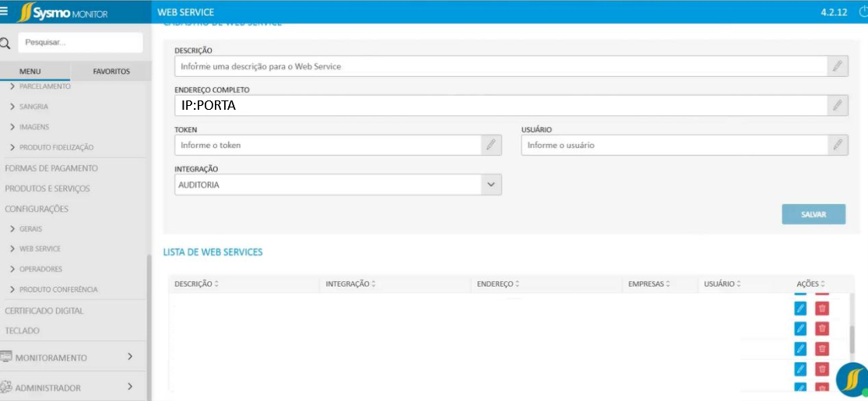Expand the PARCELAMENTO submenu
Viewport: 868px width, 401px height.
40,86
